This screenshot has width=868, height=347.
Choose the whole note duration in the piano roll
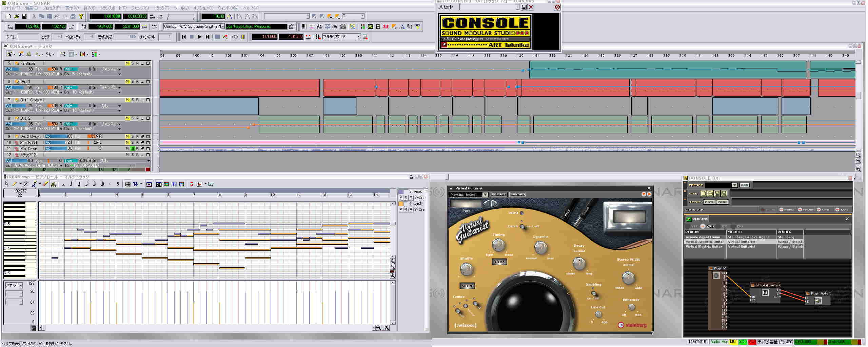(x=63, y=184)
